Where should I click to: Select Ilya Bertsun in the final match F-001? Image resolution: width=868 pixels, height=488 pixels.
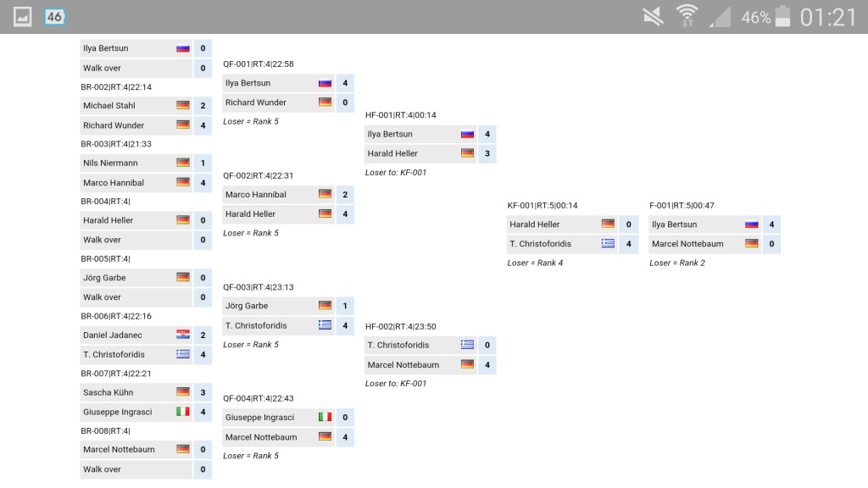point(674,225)
